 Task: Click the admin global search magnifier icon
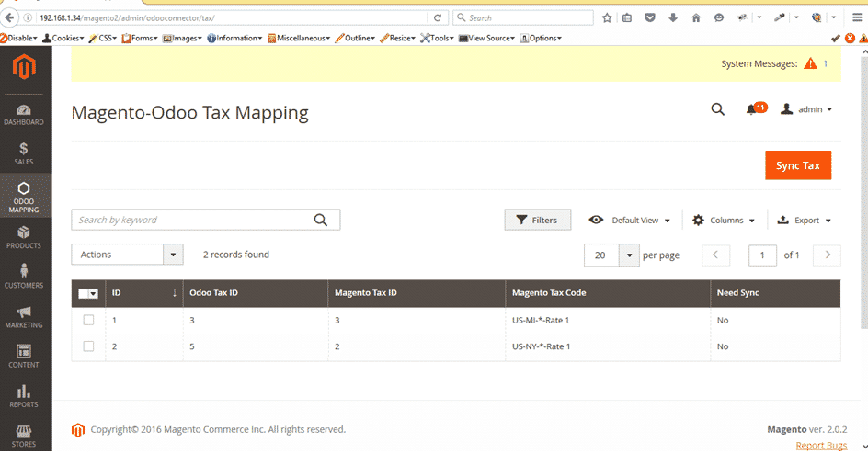(717, 109)
